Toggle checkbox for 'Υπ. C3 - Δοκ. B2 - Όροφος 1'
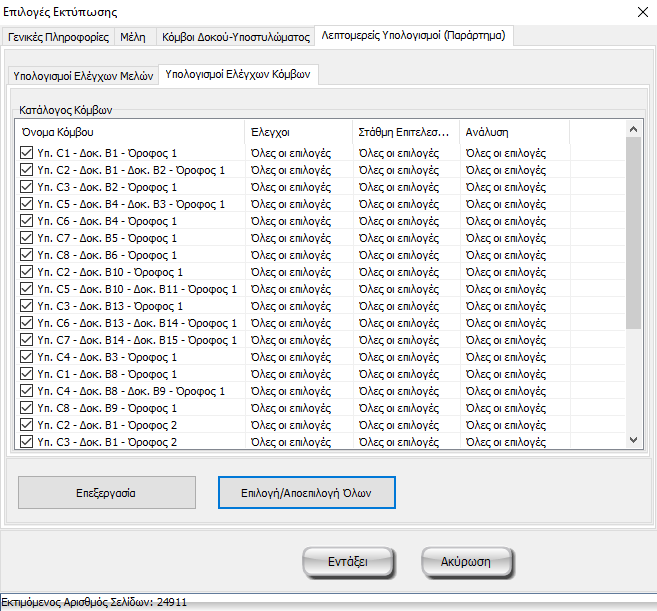The width and height of the screenshot is (657, 611). (26, 187)
